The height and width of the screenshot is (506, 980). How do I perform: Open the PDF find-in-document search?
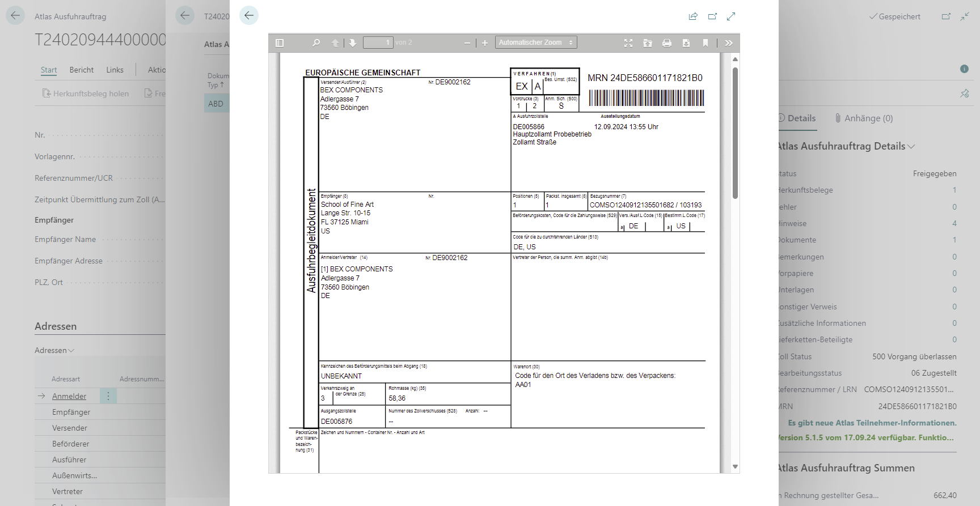316,42
